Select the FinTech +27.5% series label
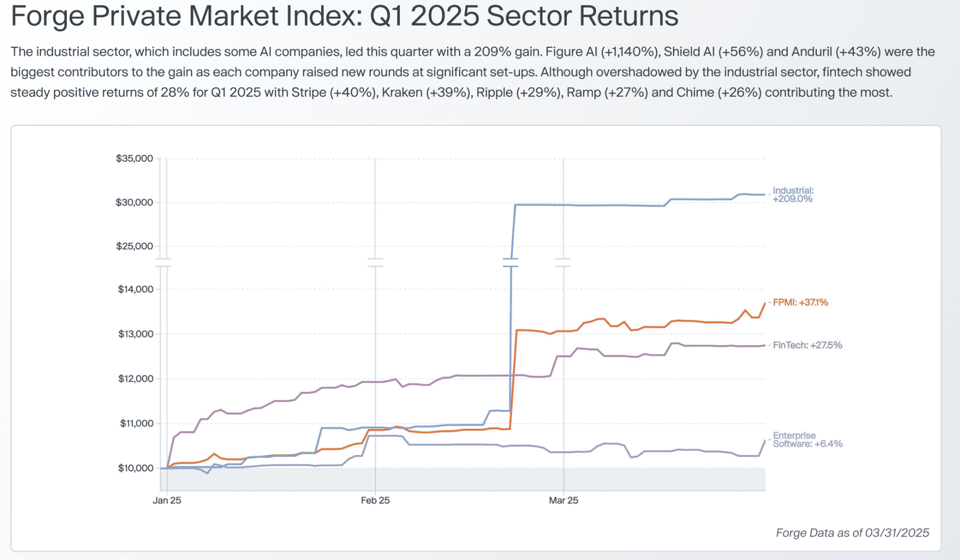The width and height of the screenshot is (960, 560). pyautogui.click(x=807, y=345)
